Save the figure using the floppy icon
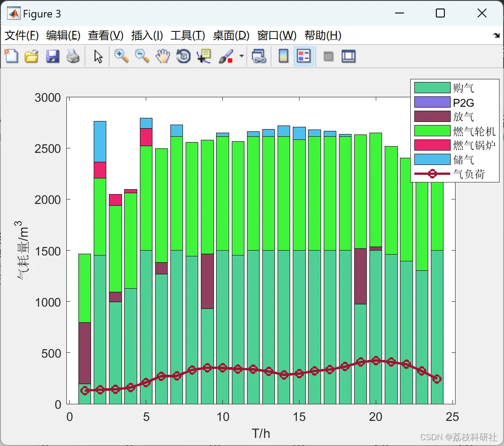 tap(52, 56)
